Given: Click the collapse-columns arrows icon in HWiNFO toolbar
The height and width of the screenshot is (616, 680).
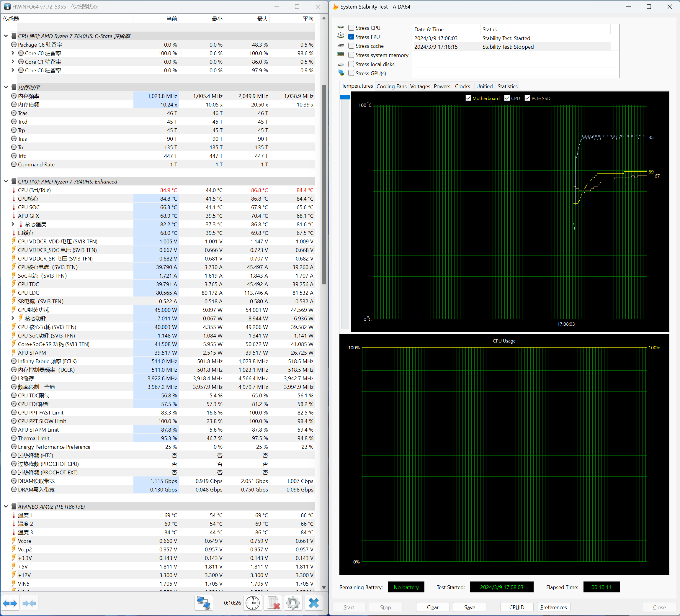Looking at the screenshot, I should (x=29, y=603).
